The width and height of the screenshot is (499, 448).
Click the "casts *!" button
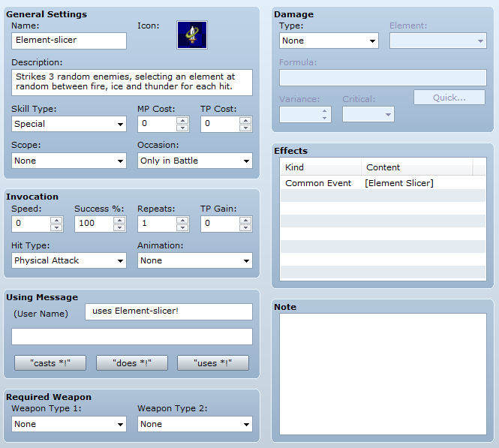click(50, 363)
